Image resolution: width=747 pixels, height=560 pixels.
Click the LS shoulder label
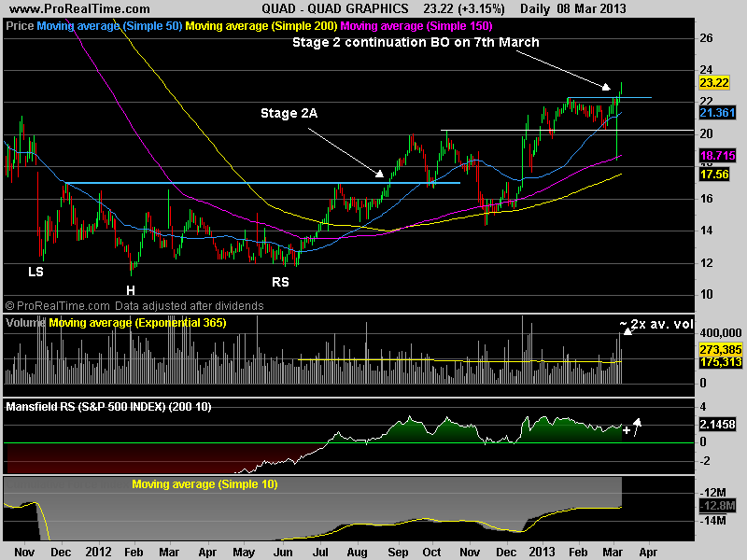click(x=35, y=272)
